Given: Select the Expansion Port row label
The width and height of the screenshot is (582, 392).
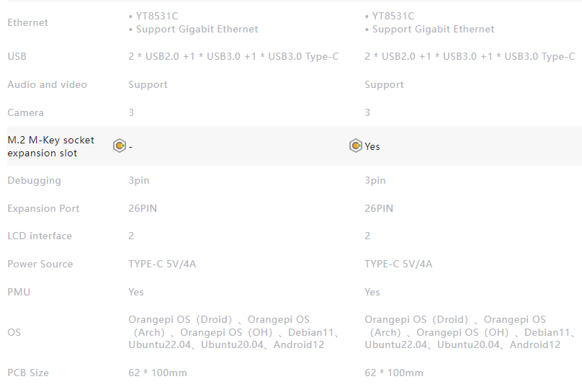Looking at the screenshot, I should [43, 208].
